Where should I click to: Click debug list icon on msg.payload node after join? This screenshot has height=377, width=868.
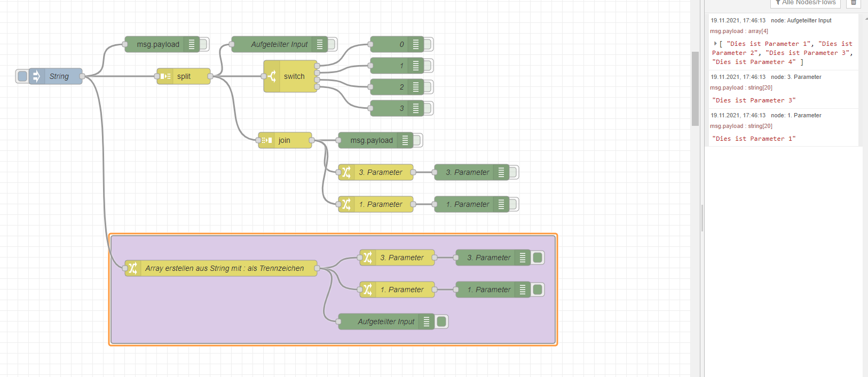pyautogui.click(x=405, y=140)
